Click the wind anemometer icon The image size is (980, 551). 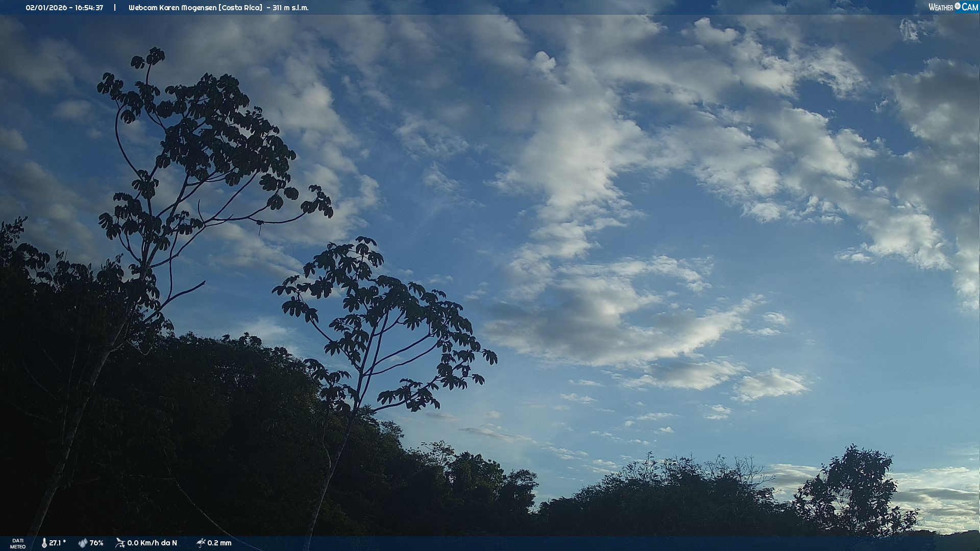(120, 543)
